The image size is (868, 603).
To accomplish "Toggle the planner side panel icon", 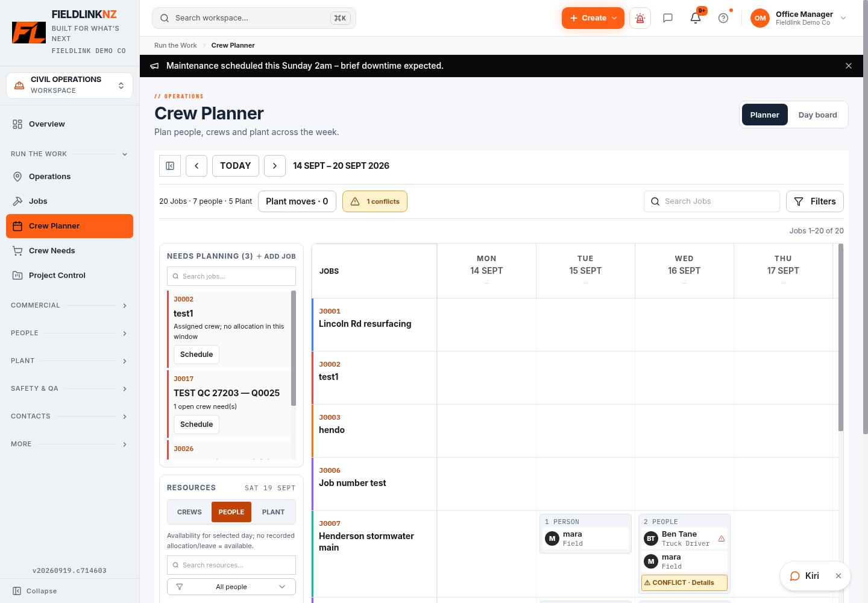I will [x=170, y=166].
